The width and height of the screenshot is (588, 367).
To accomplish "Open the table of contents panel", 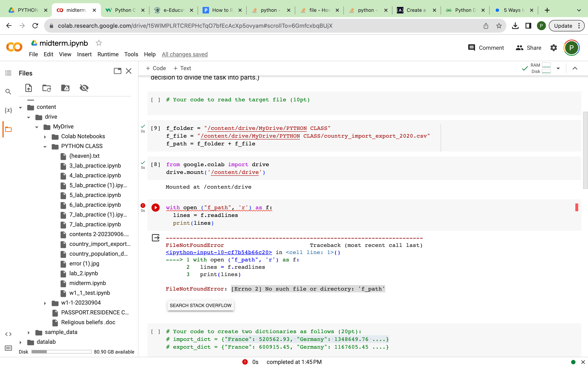I will coord(8,73).
